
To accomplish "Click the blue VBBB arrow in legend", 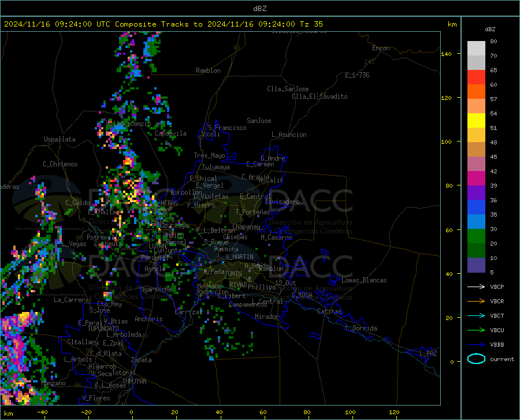I will point(476,345).
